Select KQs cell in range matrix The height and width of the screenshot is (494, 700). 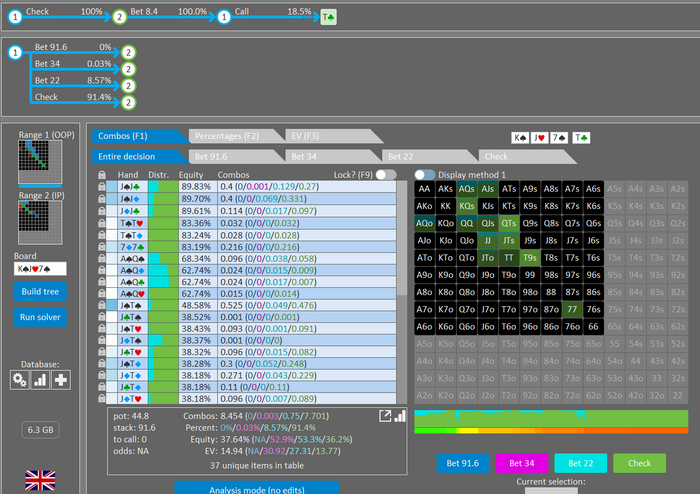tap(467, 206)
